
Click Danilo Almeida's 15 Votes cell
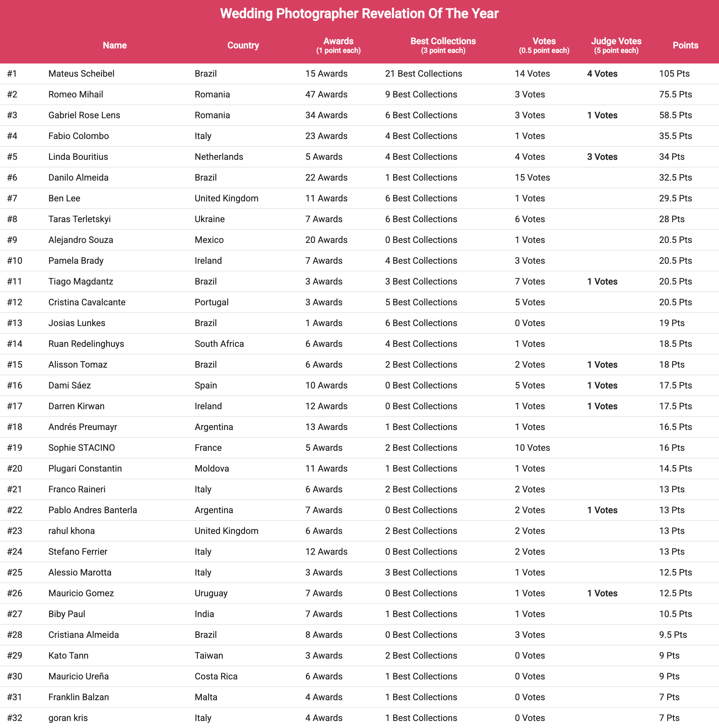click(x=532, y=178)
